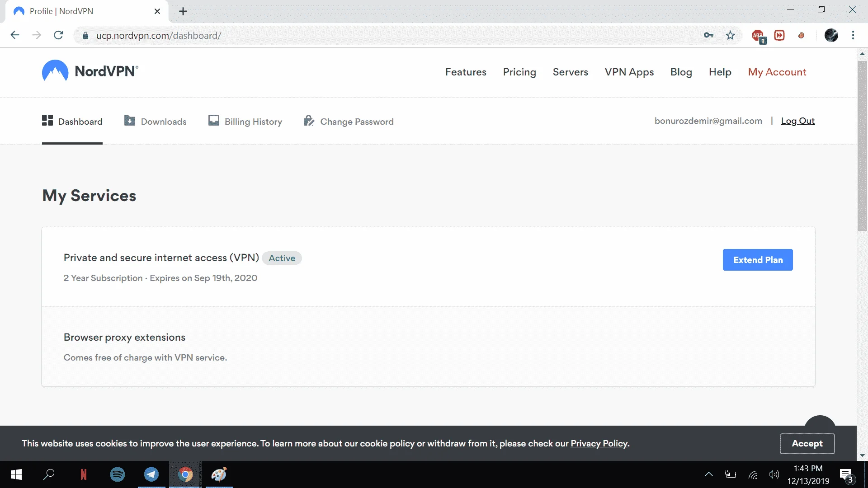Open Paint from the taskbar
The image size is (868, 488).
click(x=219, y=474)
